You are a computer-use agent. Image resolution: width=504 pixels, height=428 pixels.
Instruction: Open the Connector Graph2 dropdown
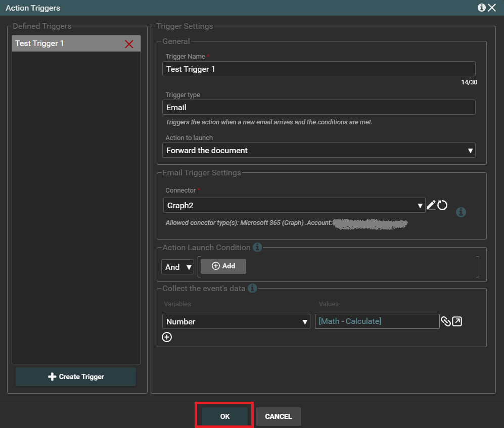click(294, 206)
